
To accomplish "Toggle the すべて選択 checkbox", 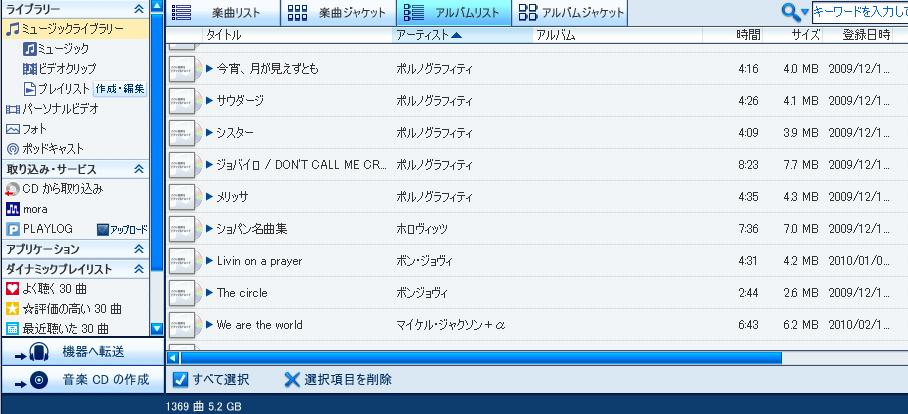I will click(x=181, y=380).
